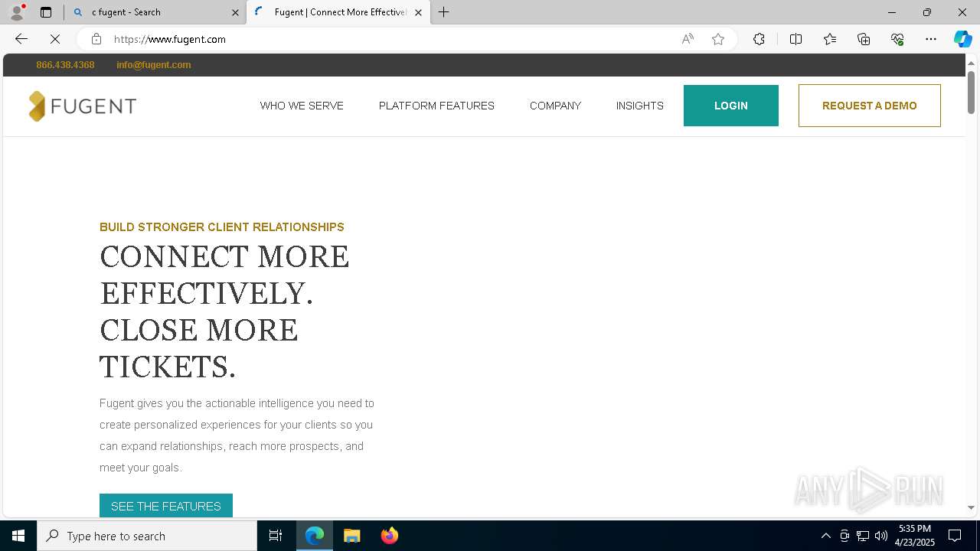View site information lock icon
Screen dimensions: 980x551
96,39
